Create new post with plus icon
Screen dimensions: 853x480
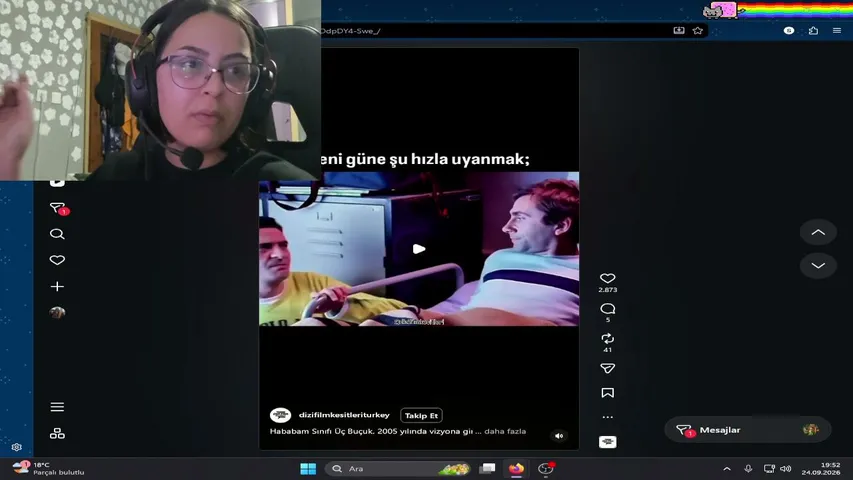coord(57,286)
